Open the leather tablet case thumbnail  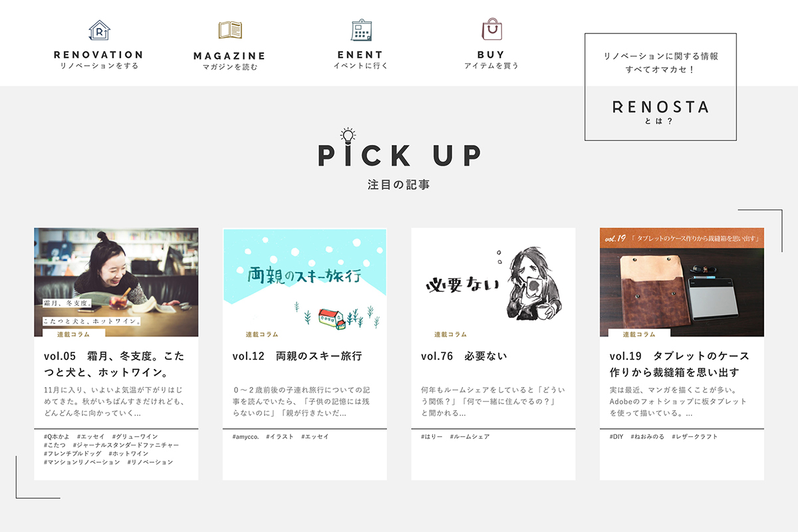[682, 282]
